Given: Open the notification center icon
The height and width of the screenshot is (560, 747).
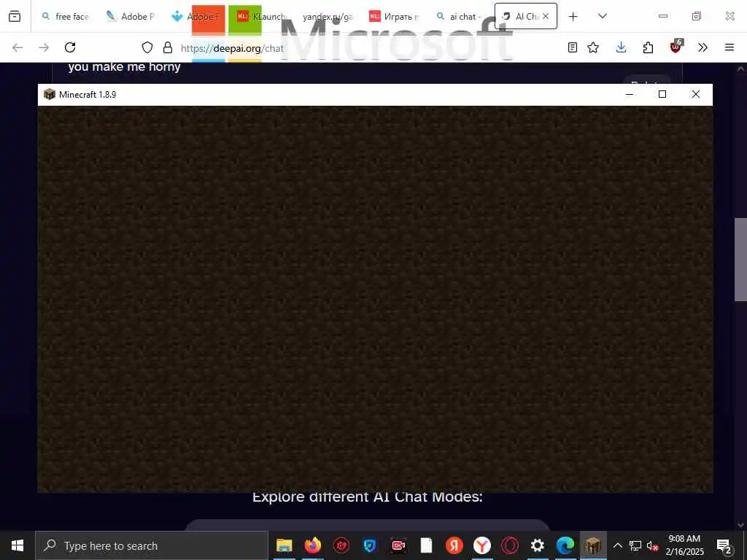Looking at the screenshot, I should click(x=724, y=545).
